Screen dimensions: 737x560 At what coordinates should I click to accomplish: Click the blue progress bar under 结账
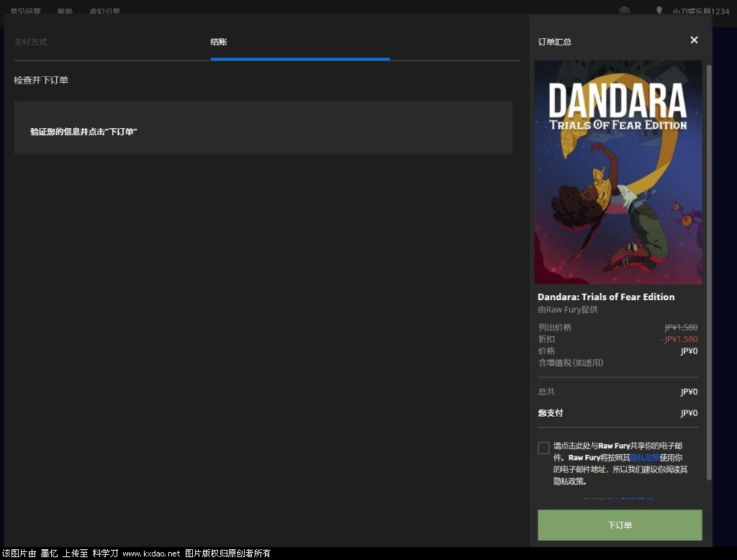click(x=299, y=59)
